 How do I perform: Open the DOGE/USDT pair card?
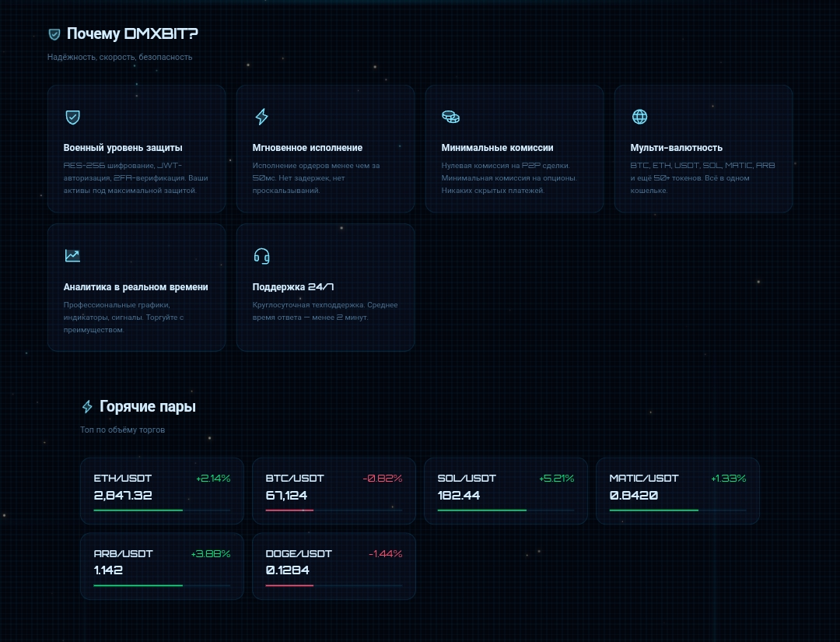coord(334,566)
